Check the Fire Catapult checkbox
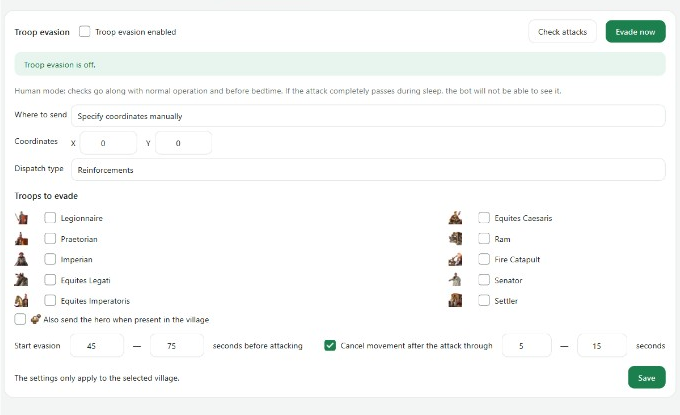This screenshot has height=415, width=680. pos(484,259)
